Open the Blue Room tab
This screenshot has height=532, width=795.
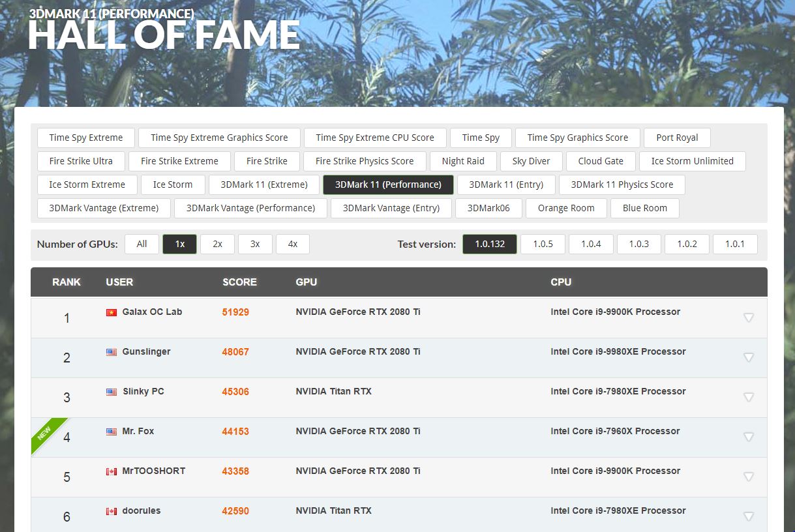(x=645, y=208)
